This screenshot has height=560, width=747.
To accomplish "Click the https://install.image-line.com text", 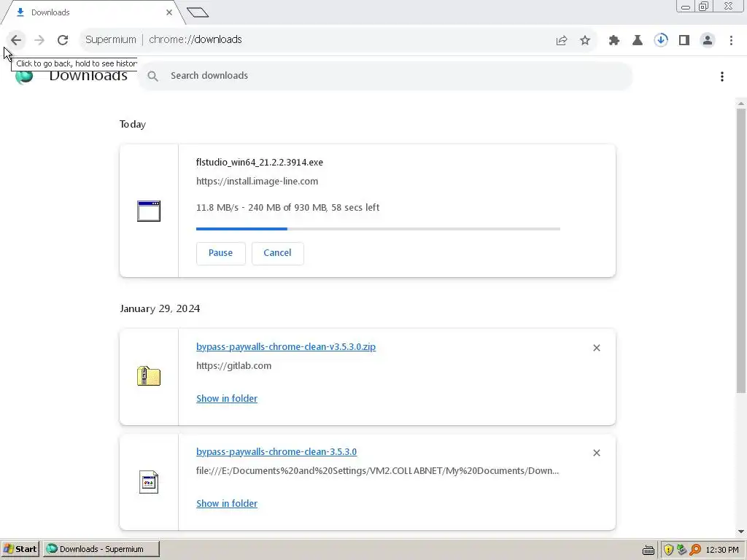I will (x=258, y=181).
